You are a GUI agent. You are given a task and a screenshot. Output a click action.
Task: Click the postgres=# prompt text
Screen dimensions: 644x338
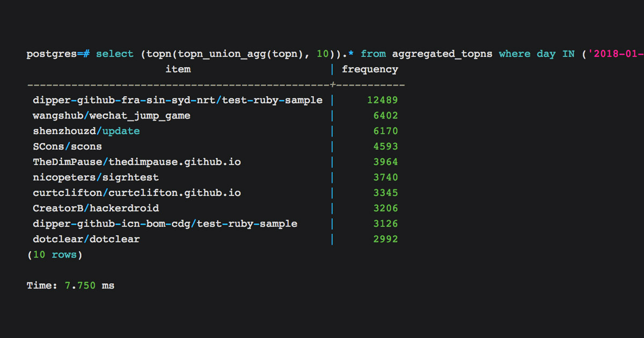pos(58,54)
